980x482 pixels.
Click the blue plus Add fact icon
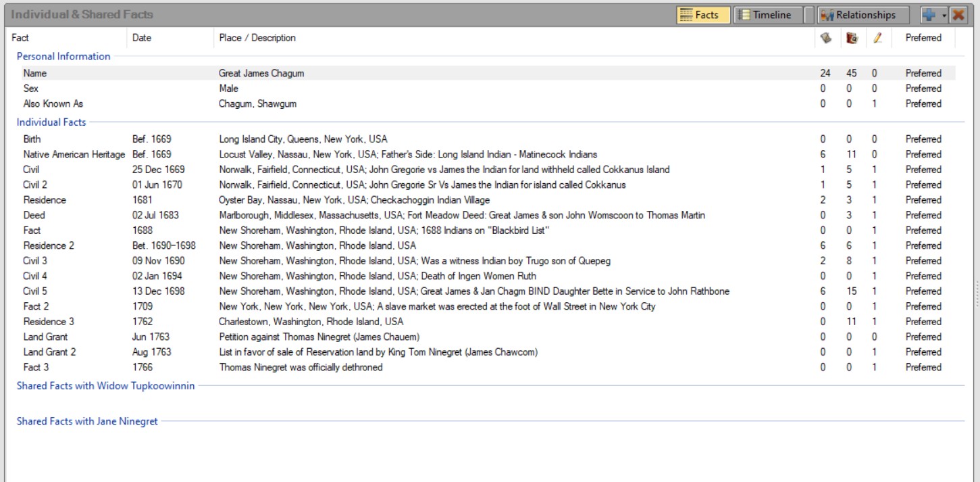tap(927, 15)
